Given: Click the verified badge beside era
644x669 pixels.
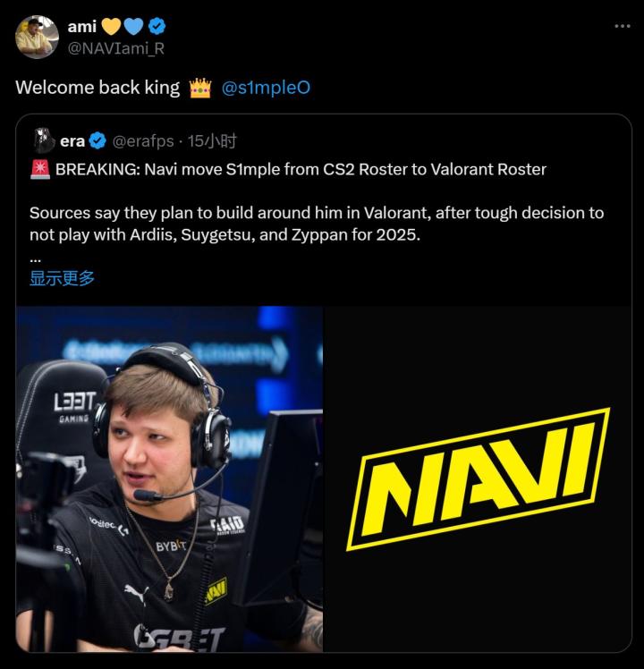Looking at the screenshot, I should 97,140.
